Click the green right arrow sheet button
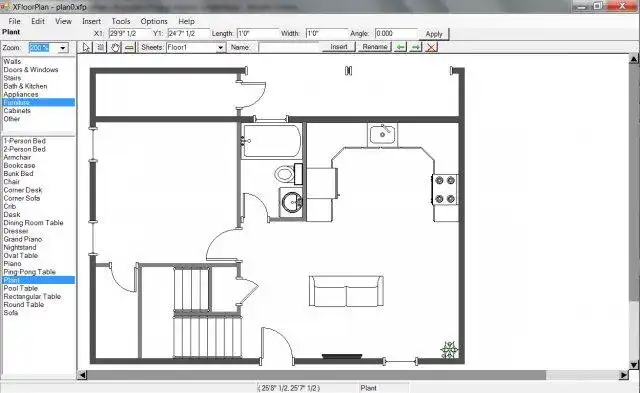 click(x=416, y=47)
